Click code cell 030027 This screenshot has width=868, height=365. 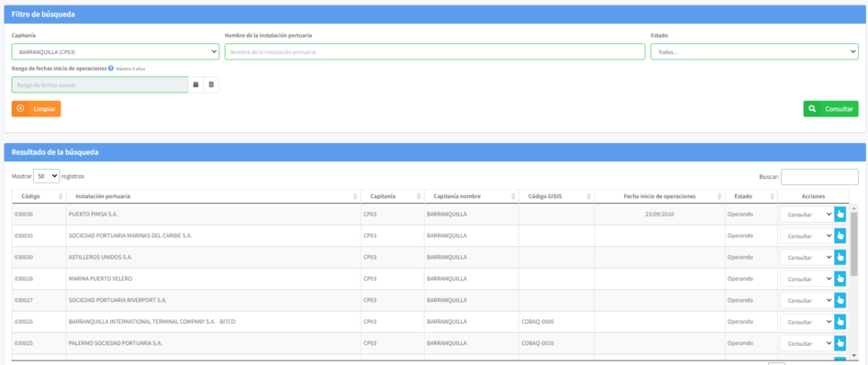39,300
